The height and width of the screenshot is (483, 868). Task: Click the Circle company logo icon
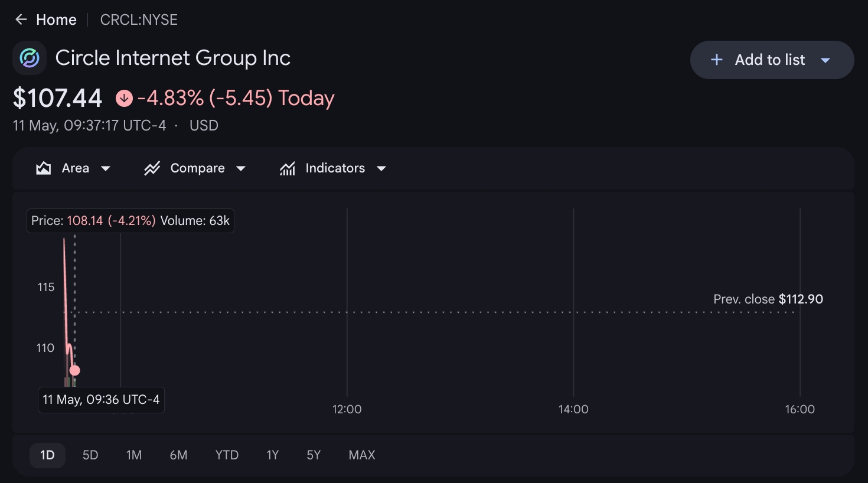(x=30, y=58)
